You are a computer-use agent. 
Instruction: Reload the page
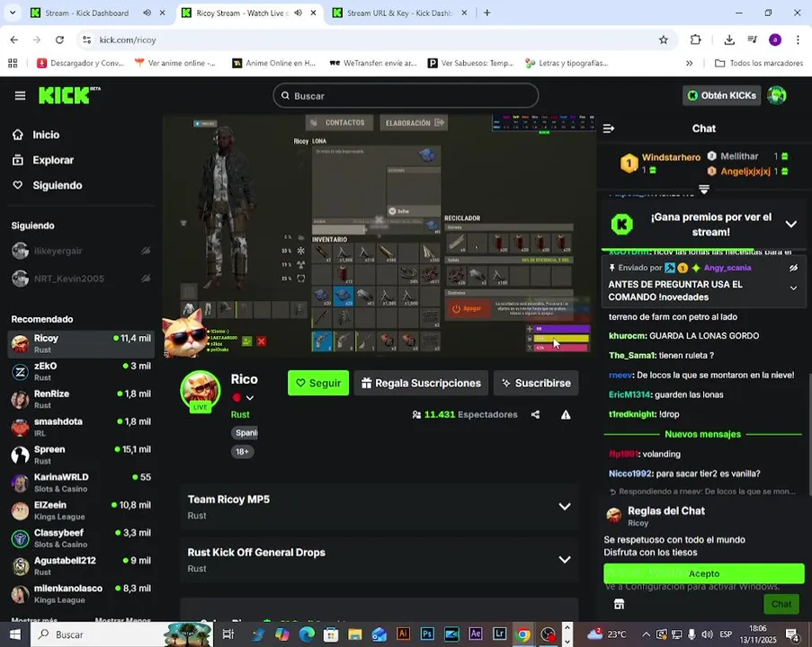(x=59, y=40)
